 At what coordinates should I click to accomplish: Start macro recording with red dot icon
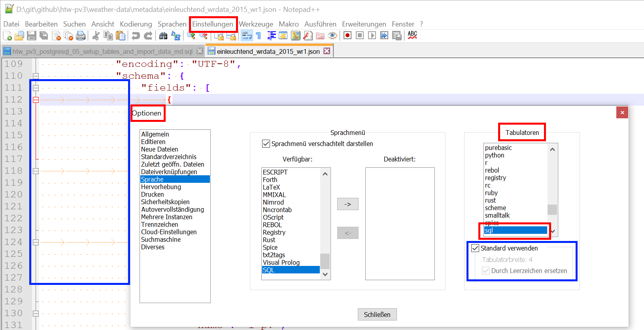point(347,36)
